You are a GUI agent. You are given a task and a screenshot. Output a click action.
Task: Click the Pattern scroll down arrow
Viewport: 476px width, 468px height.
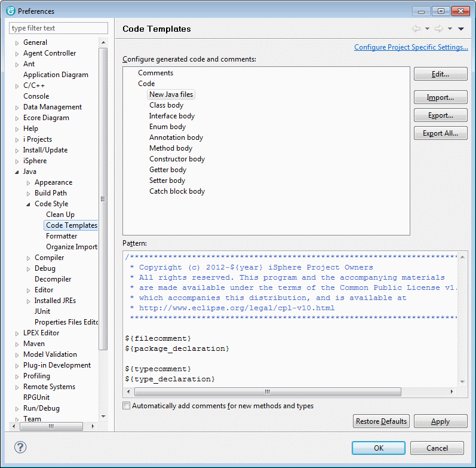point(462,382)
